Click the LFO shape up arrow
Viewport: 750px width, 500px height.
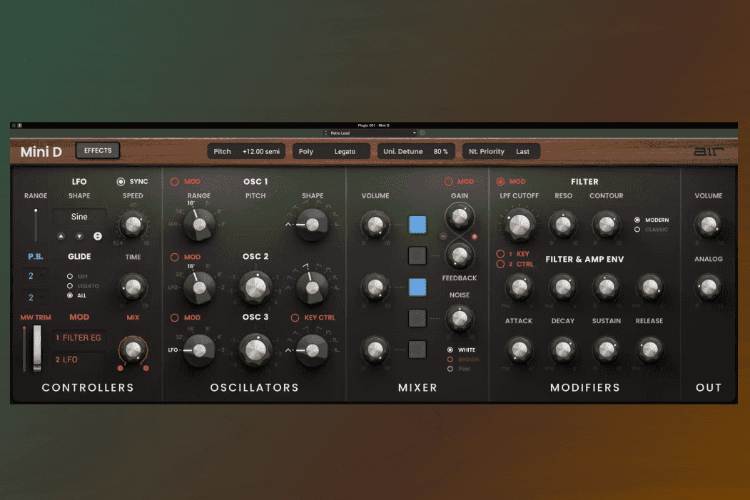coord(61,236)
